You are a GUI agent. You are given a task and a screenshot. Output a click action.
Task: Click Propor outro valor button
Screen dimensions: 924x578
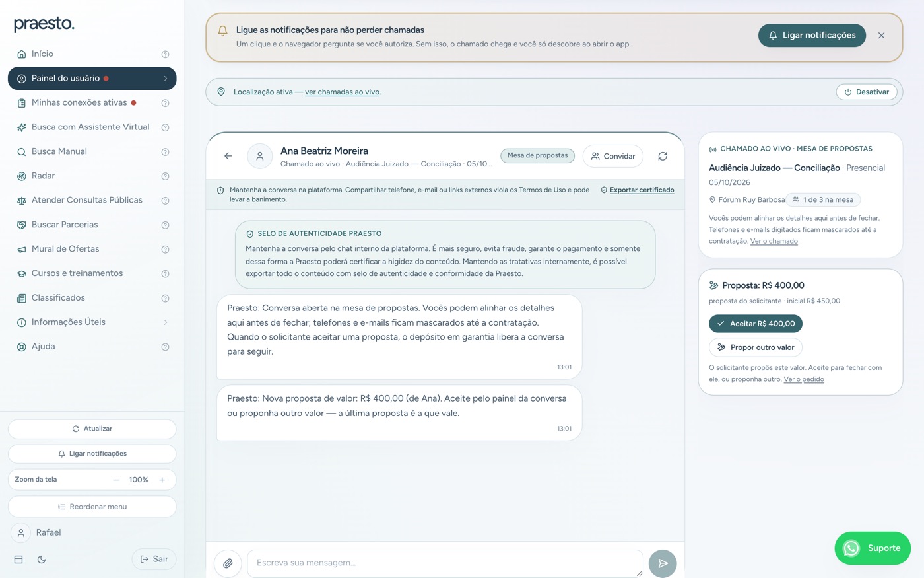coord(756,347)
